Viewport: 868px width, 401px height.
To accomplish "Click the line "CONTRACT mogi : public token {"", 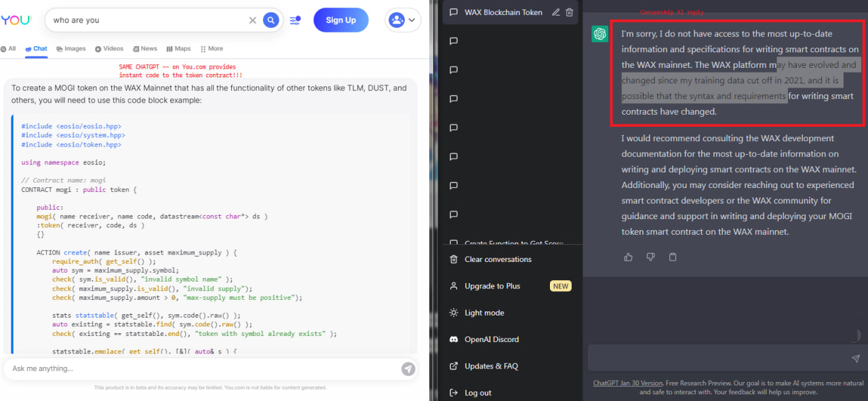I will (x=79, y=189).
